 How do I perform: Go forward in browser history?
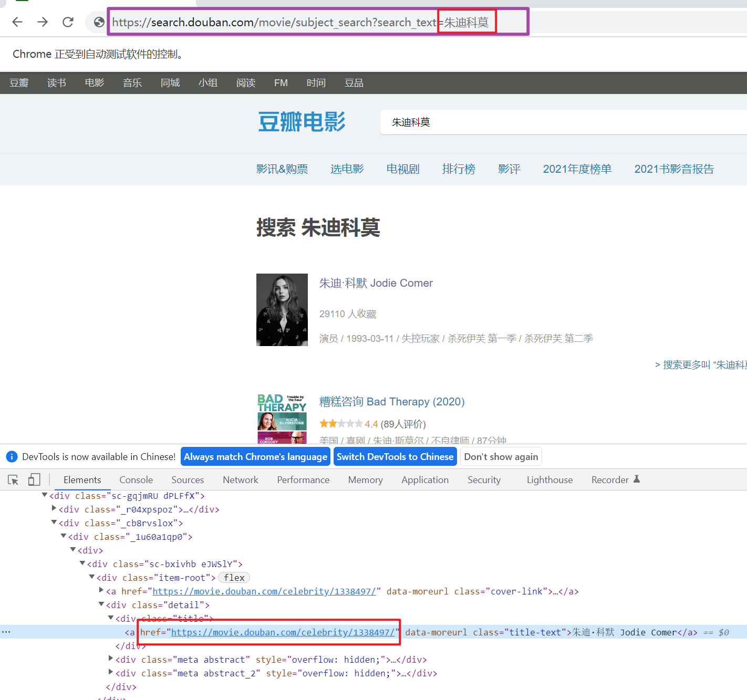coord(43,22)
